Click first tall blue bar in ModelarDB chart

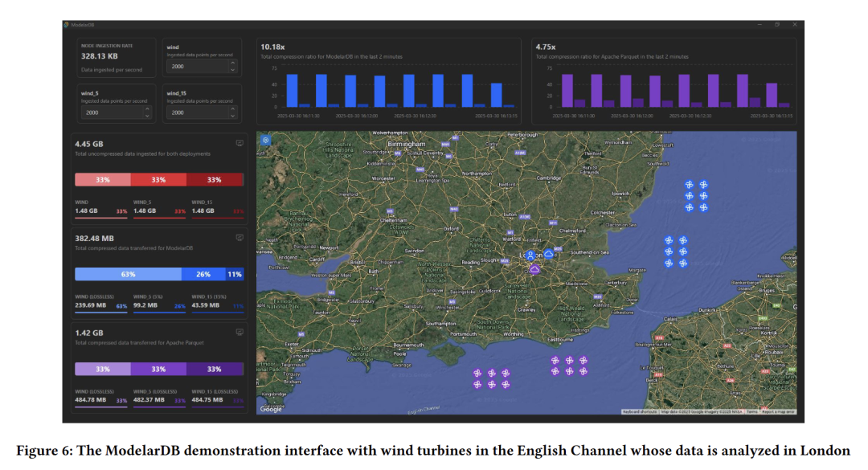point(293,91)
